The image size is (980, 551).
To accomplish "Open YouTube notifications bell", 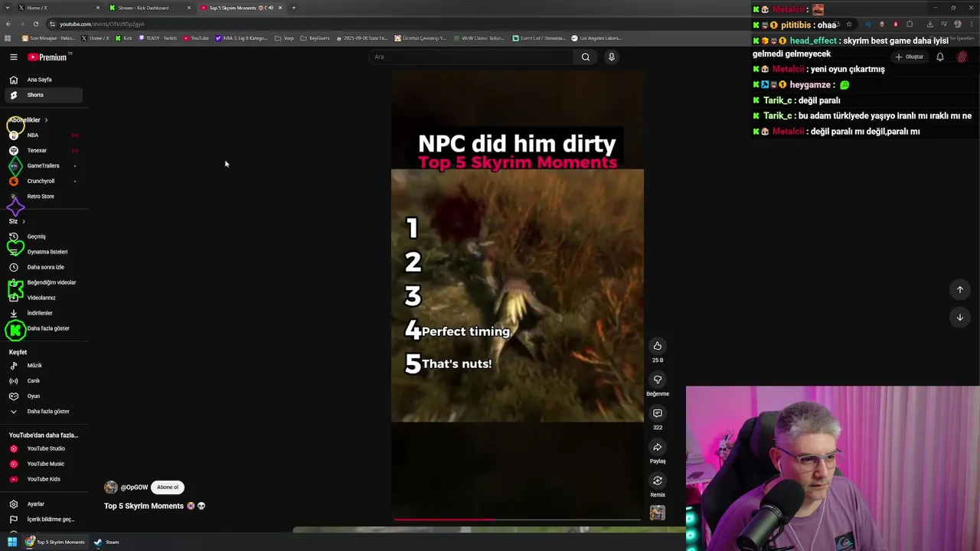I will coord(940,57).
